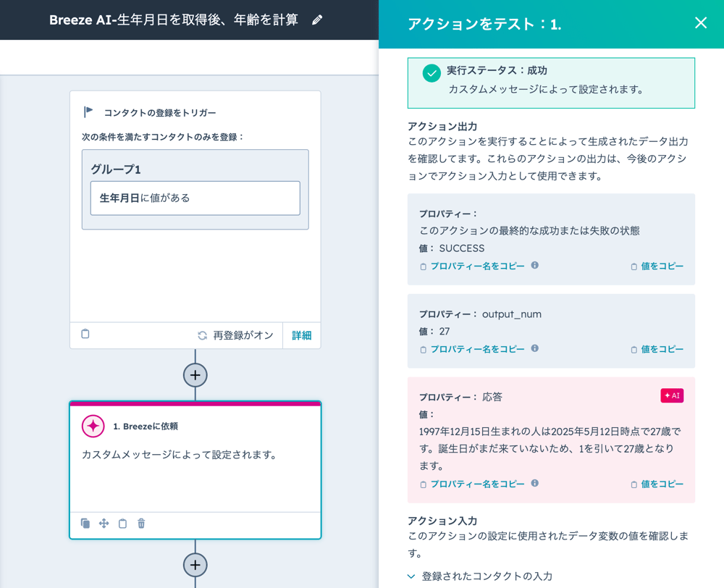The image size is (724, 588).
Task: Click the plus node below the Breeze action
Action: (195, 564)
